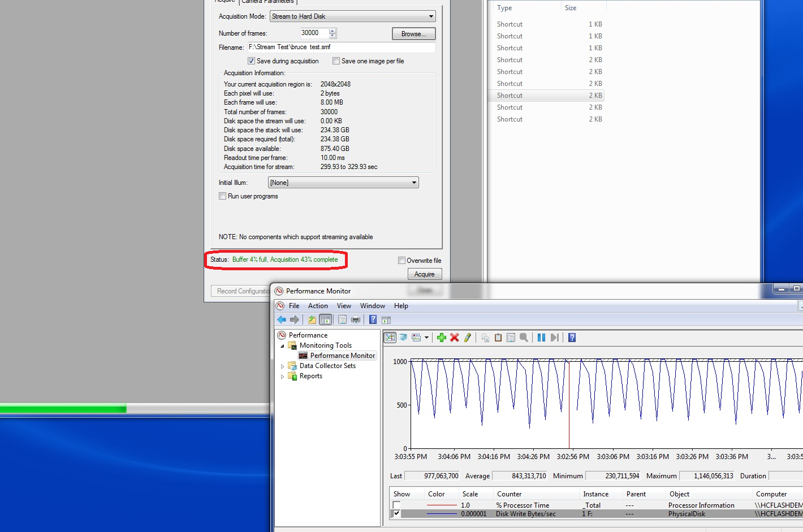
Task: Click the Performance Monitor title bar icon
Action: pyautogui.click(x=279, y=291)
